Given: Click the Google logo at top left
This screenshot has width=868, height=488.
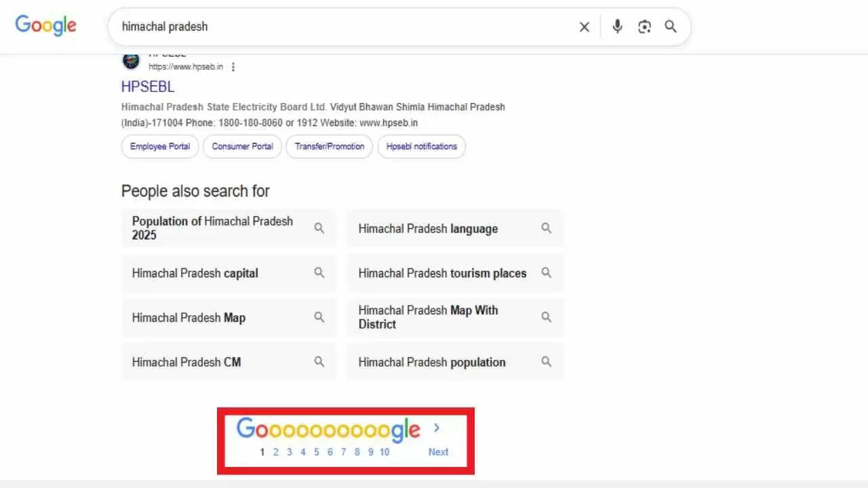Looking at the screenshot, I should pos(45,26).
